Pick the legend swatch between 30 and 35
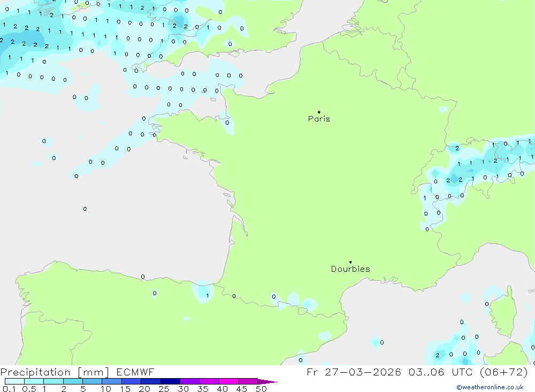The height and width of the screenshot is (392, 535). (x=189, y=381)
